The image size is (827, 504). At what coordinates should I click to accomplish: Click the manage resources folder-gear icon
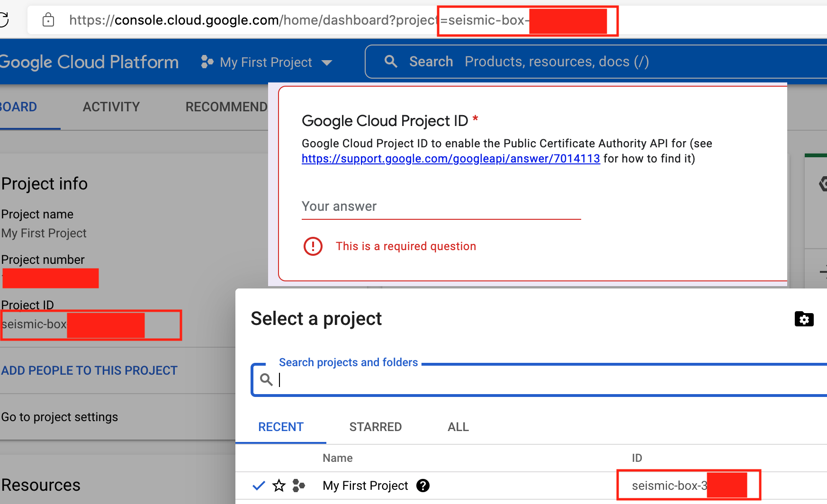pyautogui.click(x=804, y=319)
